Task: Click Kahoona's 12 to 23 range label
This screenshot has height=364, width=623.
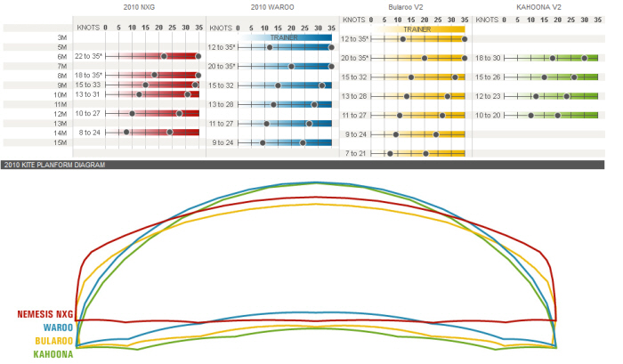Action: click(x=488, y=96)
